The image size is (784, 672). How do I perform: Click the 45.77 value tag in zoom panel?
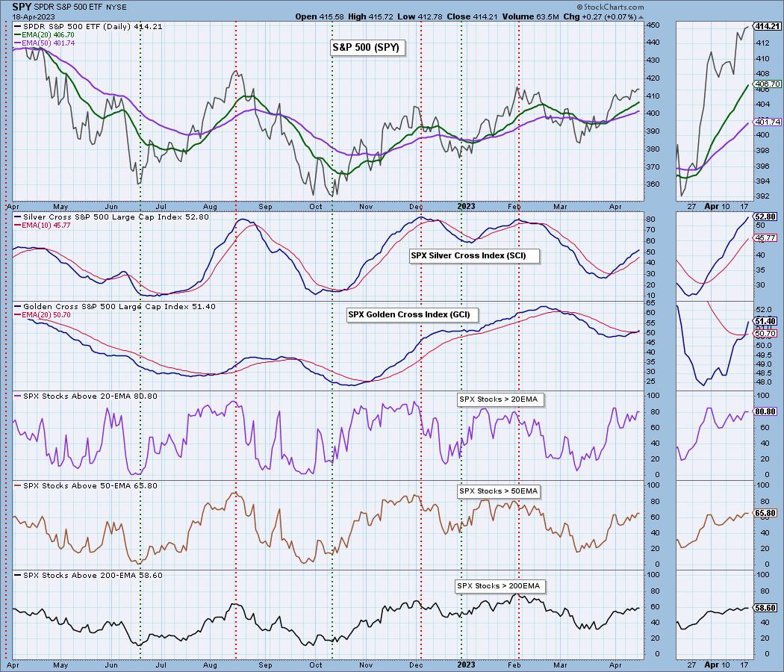[x=765, y=238]
